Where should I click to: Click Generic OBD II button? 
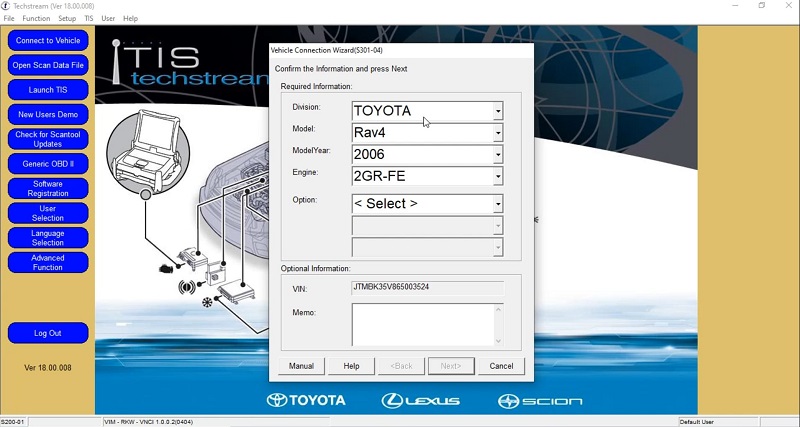click(x=48, y=164)
